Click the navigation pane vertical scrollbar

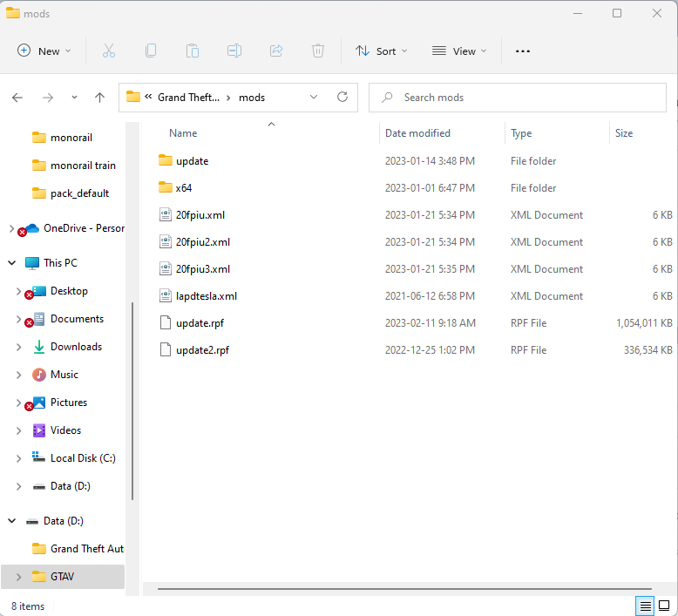[x=132, y=401]
